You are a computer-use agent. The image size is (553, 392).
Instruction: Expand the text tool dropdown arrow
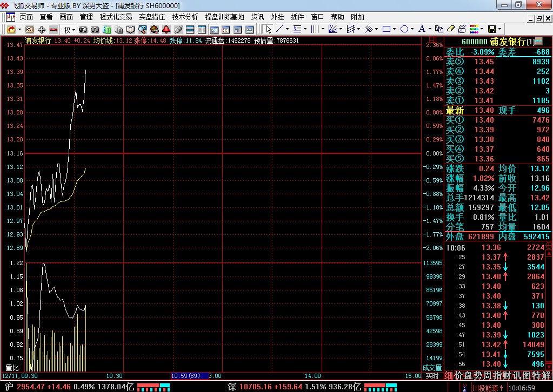(430, 29)
